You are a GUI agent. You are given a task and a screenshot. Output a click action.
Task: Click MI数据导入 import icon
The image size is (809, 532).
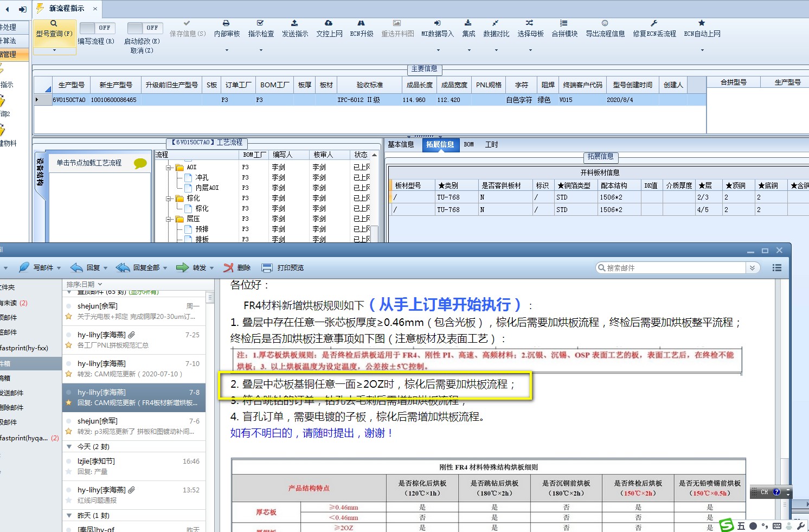click(437, 23)
